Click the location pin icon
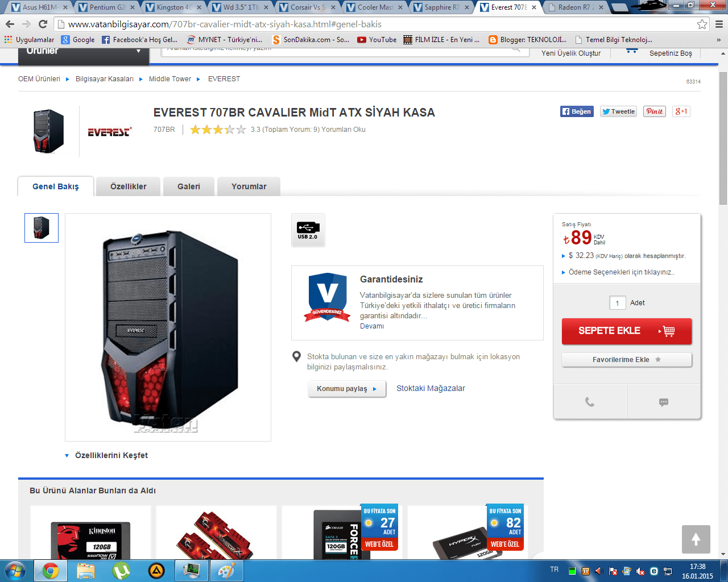Image resolution: width=728 pixels, height=582 pixels. tap(296, 357)
